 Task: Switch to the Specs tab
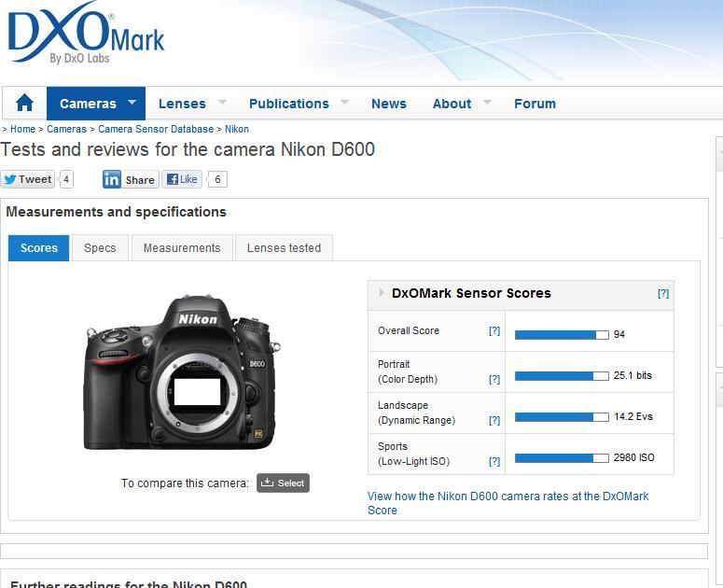click(100, 248)
